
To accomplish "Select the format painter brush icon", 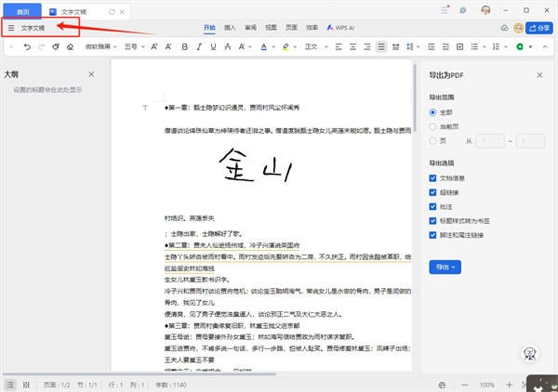I will tap(55, 46).
